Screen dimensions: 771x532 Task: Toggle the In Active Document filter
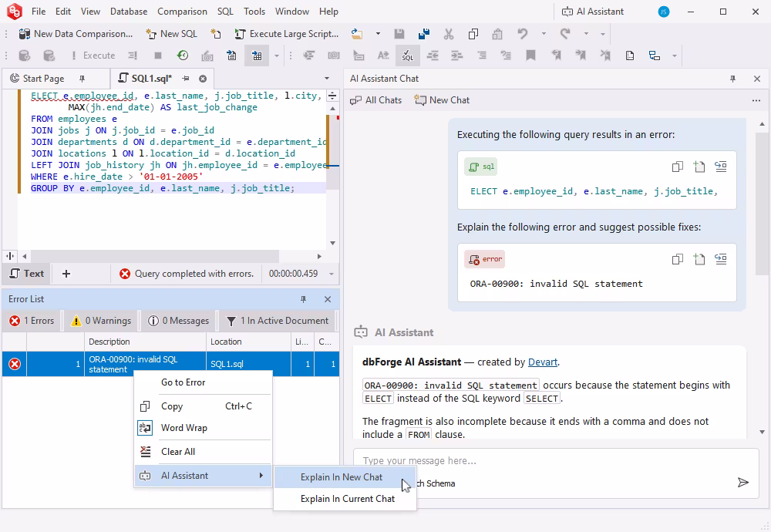pyautogui.click(x=278, y=321)
